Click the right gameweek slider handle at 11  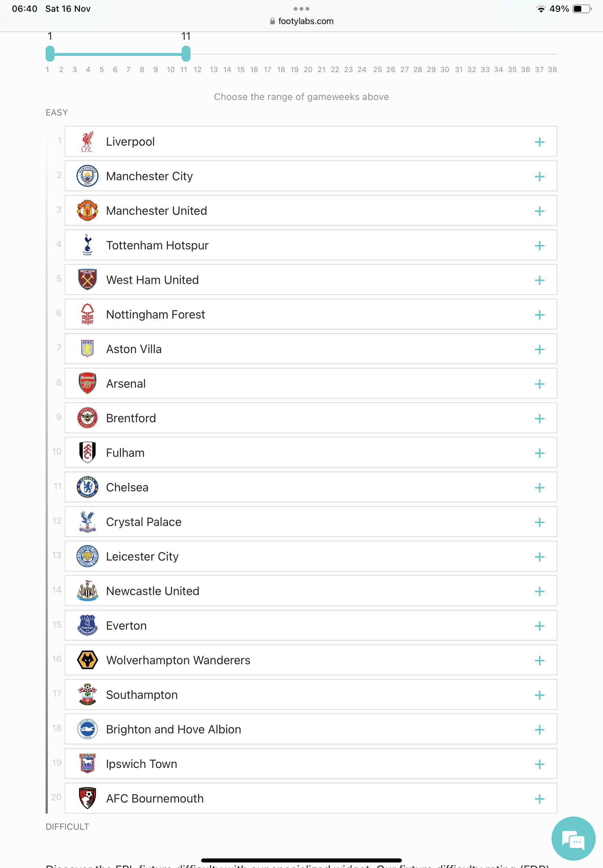pyautogui.click(x=186, y=54)
